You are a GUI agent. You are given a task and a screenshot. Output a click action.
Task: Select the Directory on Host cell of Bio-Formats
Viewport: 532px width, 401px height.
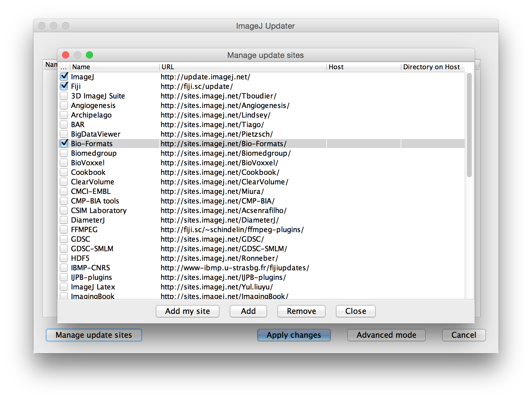tap(433, 144)
